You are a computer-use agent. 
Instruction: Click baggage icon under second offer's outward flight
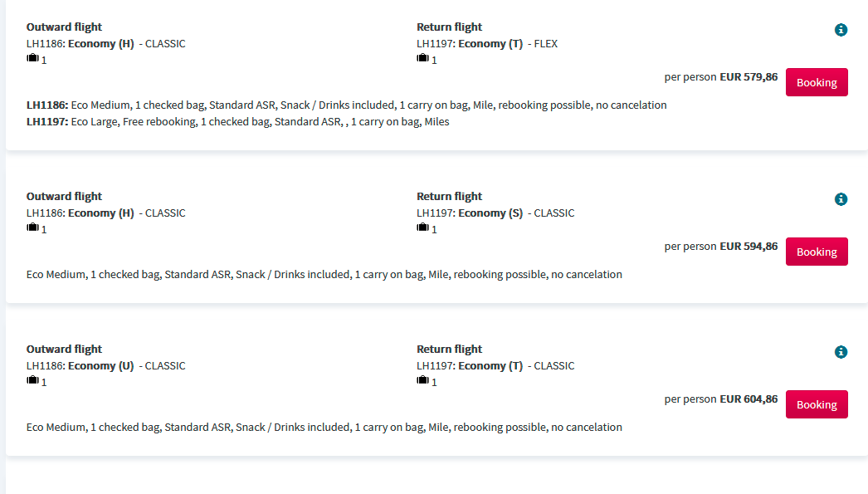pyautogui.click(x=33, y=227)
